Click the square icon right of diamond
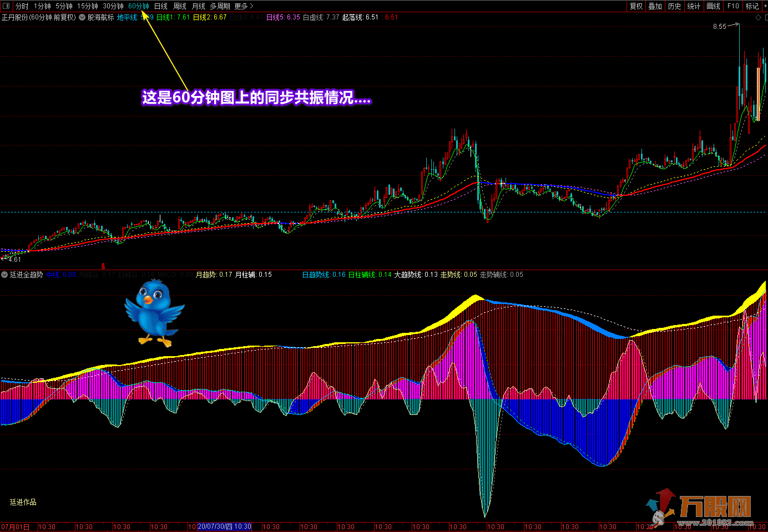The width and height of the screenshot is (768, 532). click(x=766, y=18)
